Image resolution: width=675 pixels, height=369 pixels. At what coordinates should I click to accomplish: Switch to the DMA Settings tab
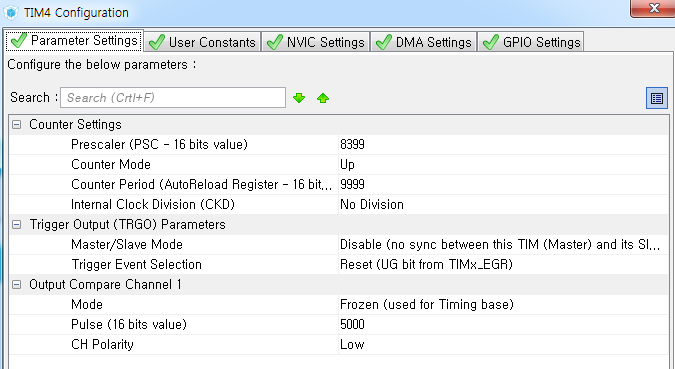coord(424,42)
